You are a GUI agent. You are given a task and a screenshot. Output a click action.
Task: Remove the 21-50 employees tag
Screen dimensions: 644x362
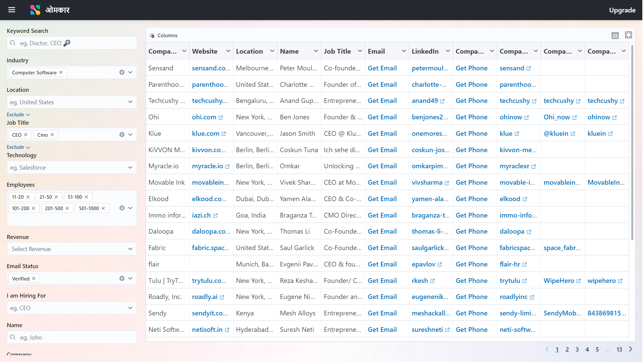coord(56,197)
